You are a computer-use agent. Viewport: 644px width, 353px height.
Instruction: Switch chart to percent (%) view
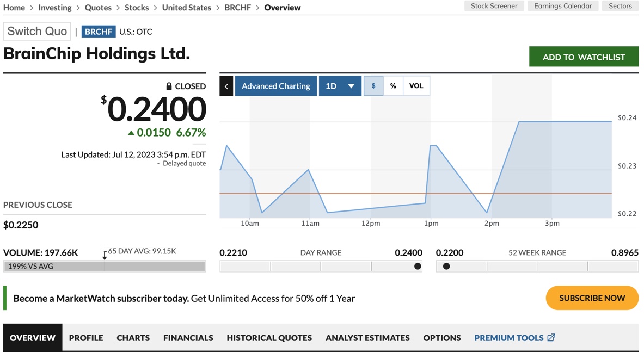click(393, 86)
